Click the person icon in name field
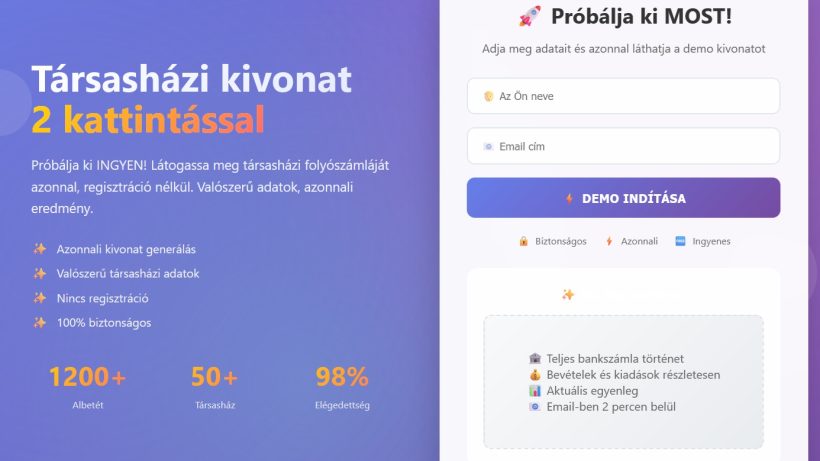This screenshot has height=461, width=820. coord(488,96)
